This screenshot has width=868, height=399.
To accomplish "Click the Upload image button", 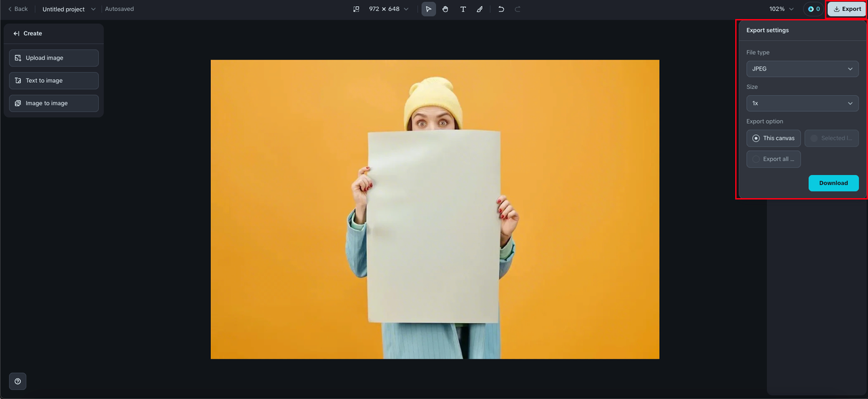I will pyautogui.click(x=54, y=58).
